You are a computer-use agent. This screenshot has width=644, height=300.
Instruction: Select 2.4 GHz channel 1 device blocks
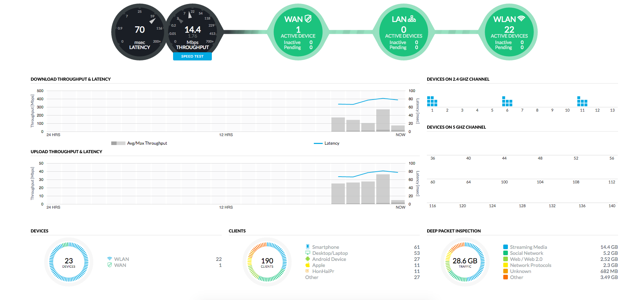(x=432, y=101)
